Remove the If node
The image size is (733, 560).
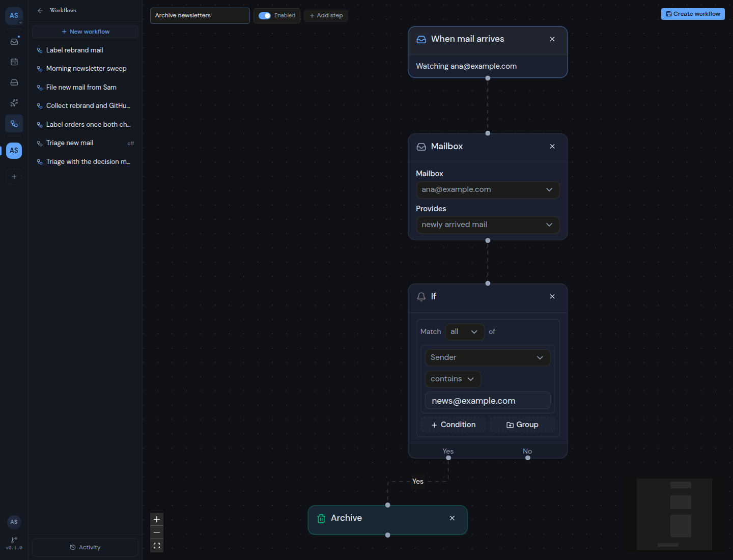coord(552,297)
